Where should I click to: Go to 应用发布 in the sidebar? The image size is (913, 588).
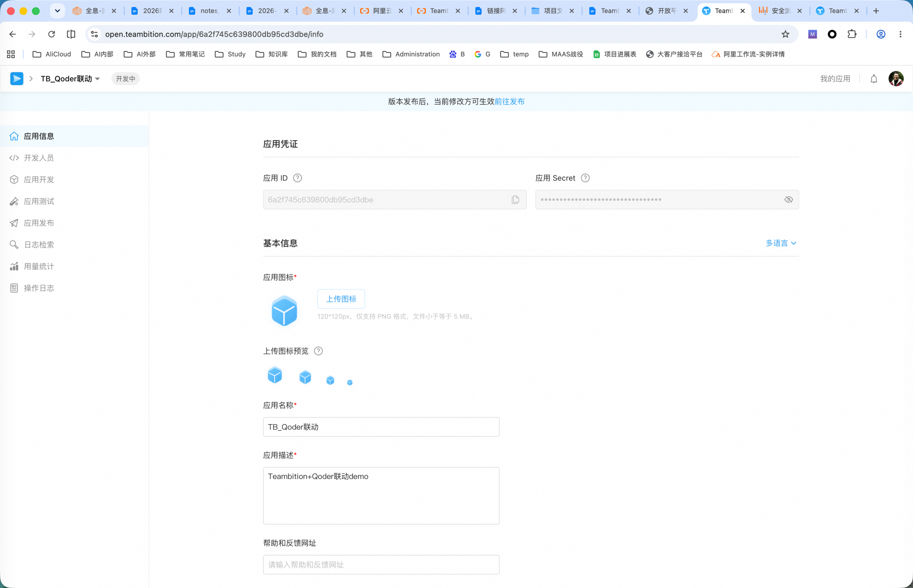coord(75,223)
